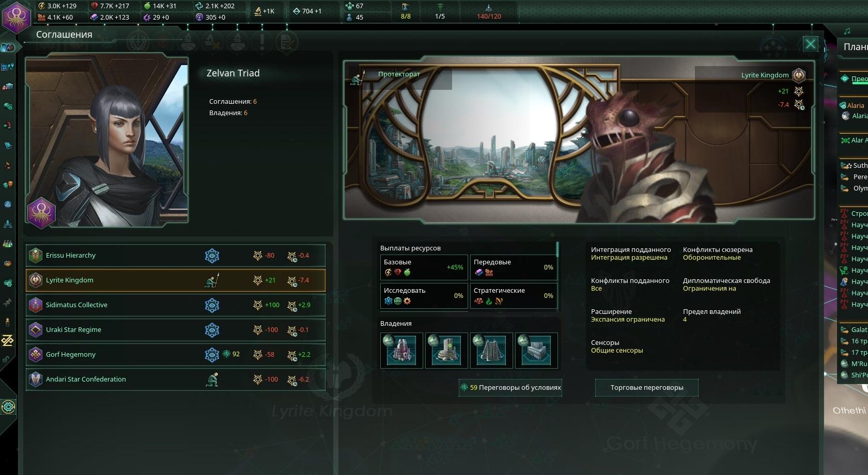Viewport: 868px width, 475px height.
Task: Select fourth holding building icon
Action: point(536,351)
